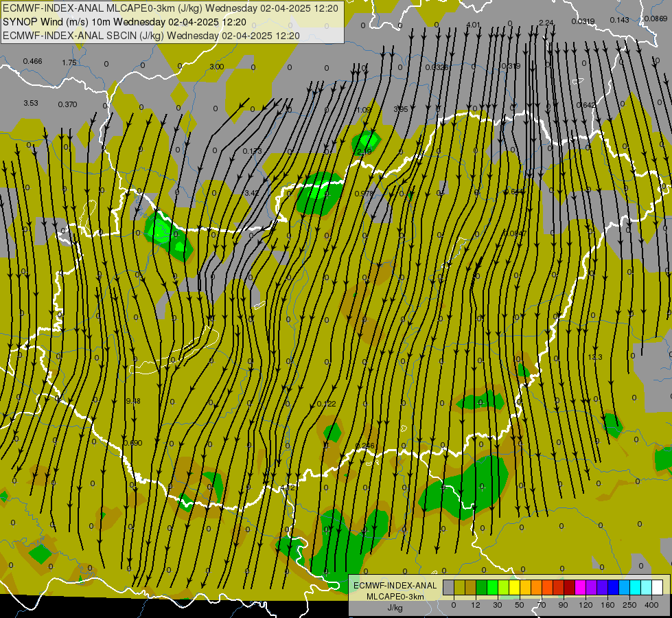Pick the azure sky-blue legend swatch

click(x=625, y=587)
